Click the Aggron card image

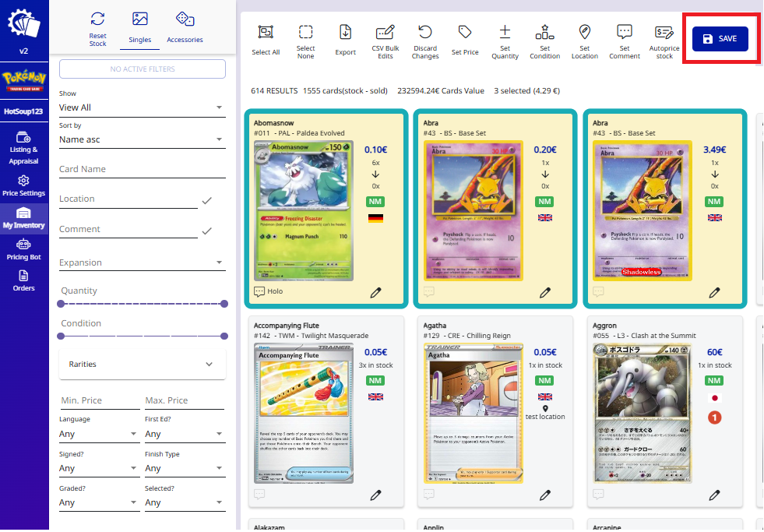[643, 413]
